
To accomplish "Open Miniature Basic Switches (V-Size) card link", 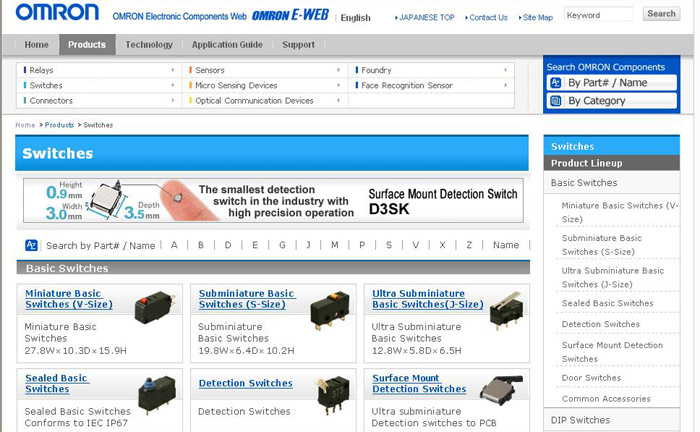I will point(69,299).
